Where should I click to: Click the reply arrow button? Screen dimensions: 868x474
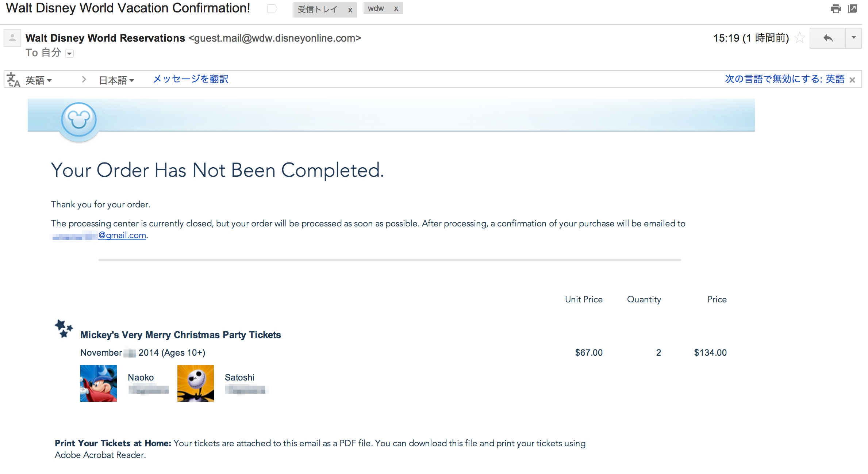pyautogui.click(x=828, y=38)
